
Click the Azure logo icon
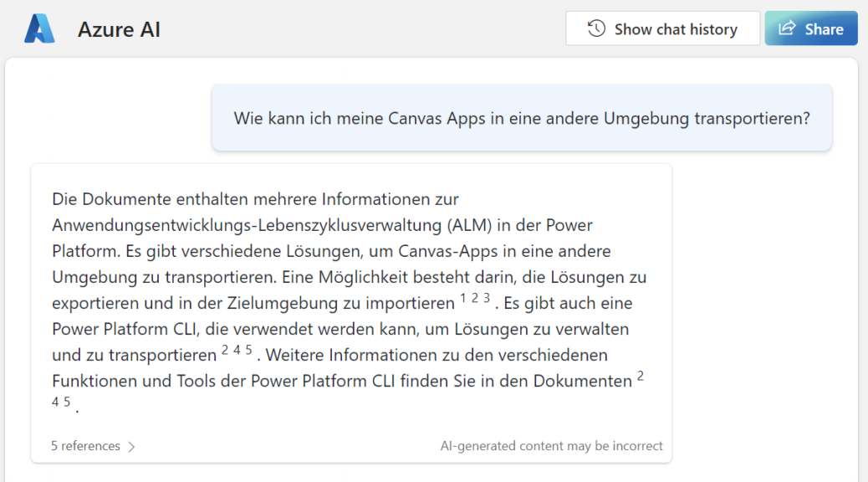tap(39, 29)
